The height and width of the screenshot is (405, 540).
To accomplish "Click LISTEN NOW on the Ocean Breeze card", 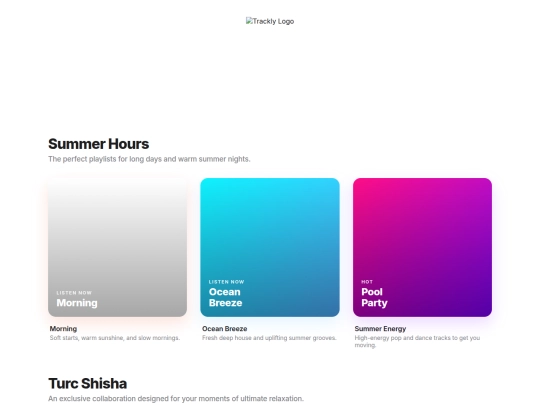I will 226,282.
